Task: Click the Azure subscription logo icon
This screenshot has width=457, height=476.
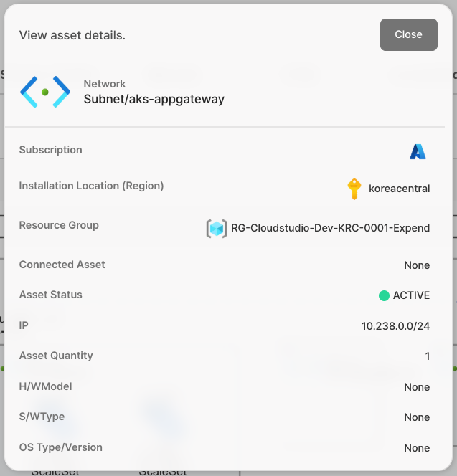Action: click(x=418, y=151)
